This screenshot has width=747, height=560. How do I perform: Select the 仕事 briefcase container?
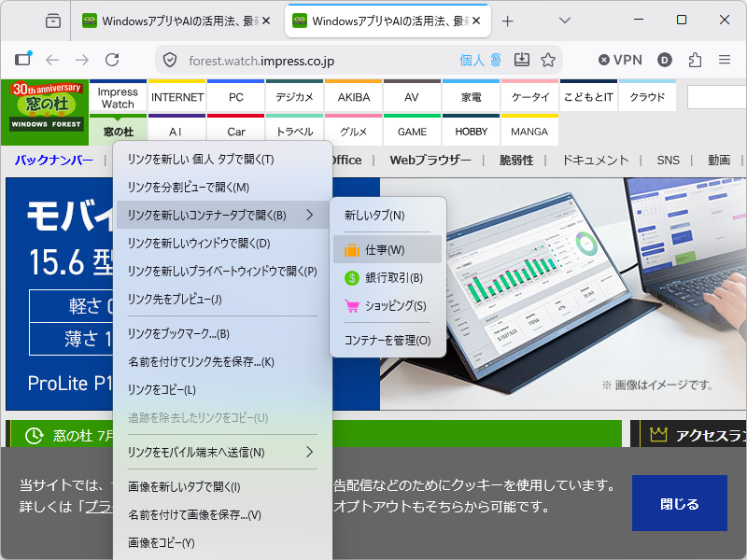[388, 249]
